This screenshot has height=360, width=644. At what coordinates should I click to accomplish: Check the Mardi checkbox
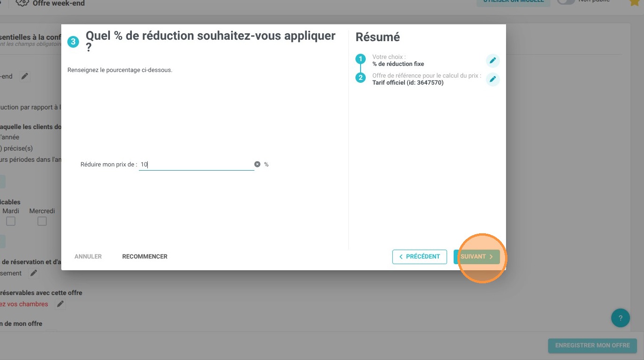11,221
